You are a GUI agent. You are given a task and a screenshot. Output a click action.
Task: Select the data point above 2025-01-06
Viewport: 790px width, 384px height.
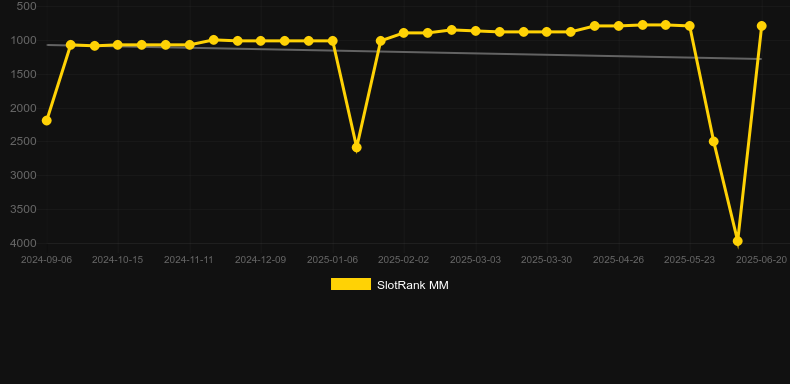333,41
